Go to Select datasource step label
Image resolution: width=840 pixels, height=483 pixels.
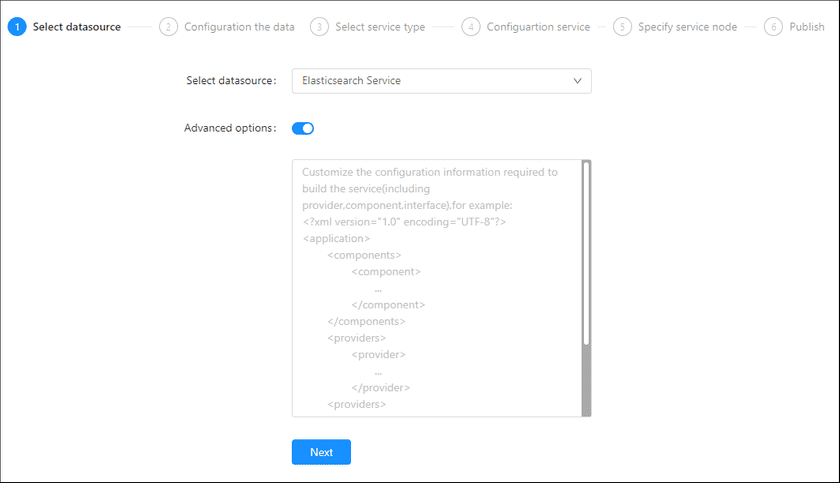coord(77,27)
